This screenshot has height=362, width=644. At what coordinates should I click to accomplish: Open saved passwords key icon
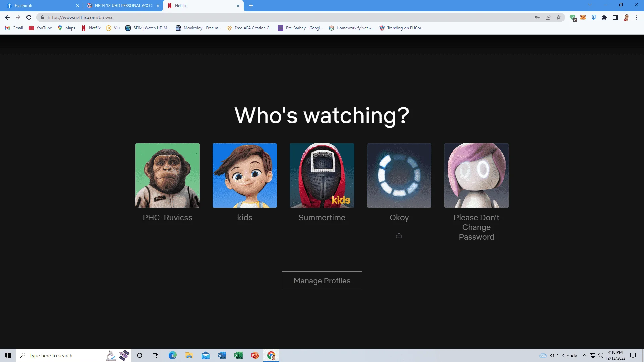click(x=537, y=17)
